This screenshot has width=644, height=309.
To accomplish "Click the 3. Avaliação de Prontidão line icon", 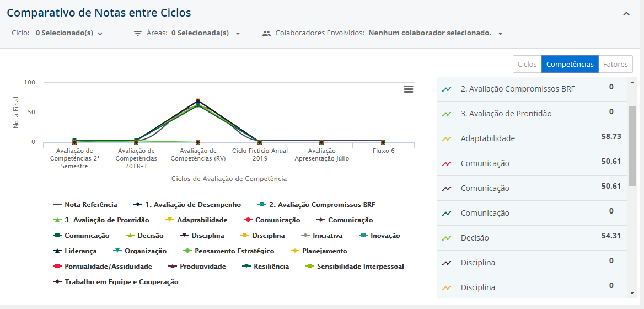I will pos(447,114).
